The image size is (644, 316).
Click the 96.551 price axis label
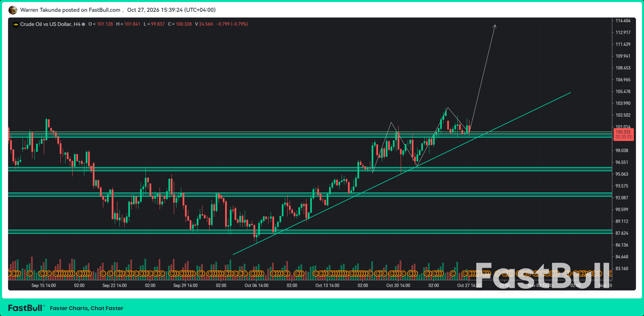[622, 163]
